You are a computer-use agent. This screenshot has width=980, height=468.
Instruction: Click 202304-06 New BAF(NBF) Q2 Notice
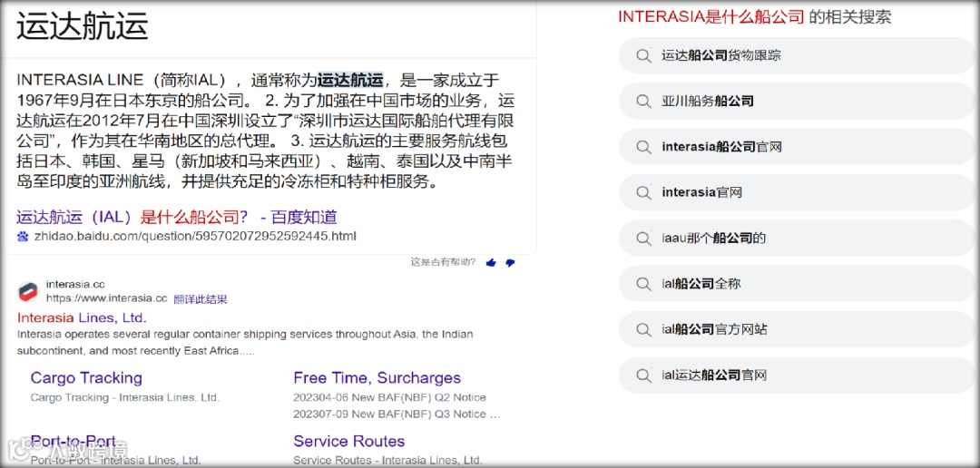coord(389,397)
